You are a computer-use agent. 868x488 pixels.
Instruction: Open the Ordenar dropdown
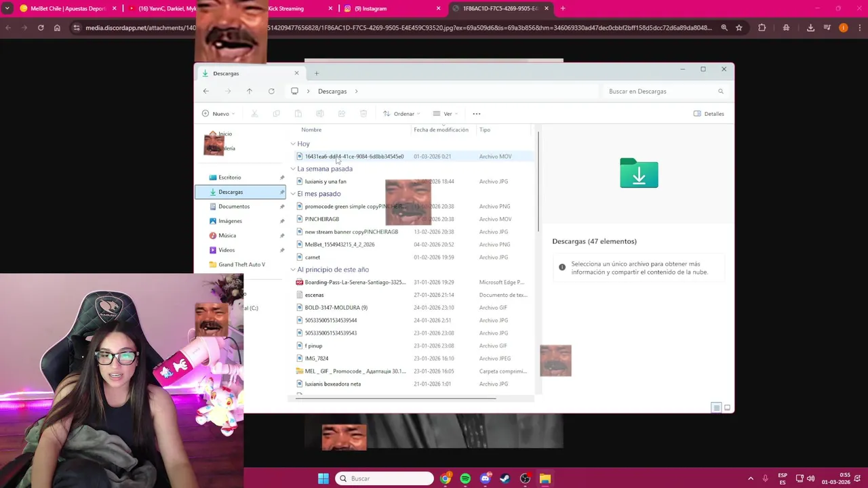point(401,114)
